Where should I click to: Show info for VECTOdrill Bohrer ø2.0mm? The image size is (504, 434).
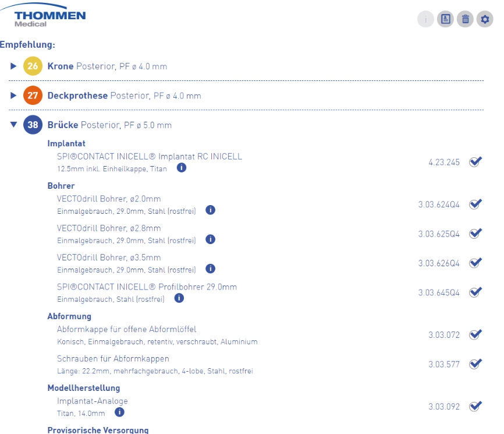tap(210, 210)
